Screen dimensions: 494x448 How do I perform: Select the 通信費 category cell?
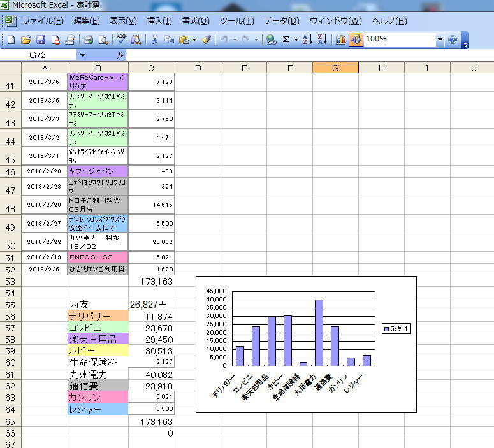click(98, 386)
